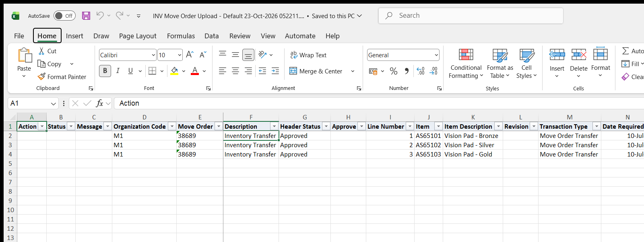Click the Decrease Indent icon

pos(262,71)
